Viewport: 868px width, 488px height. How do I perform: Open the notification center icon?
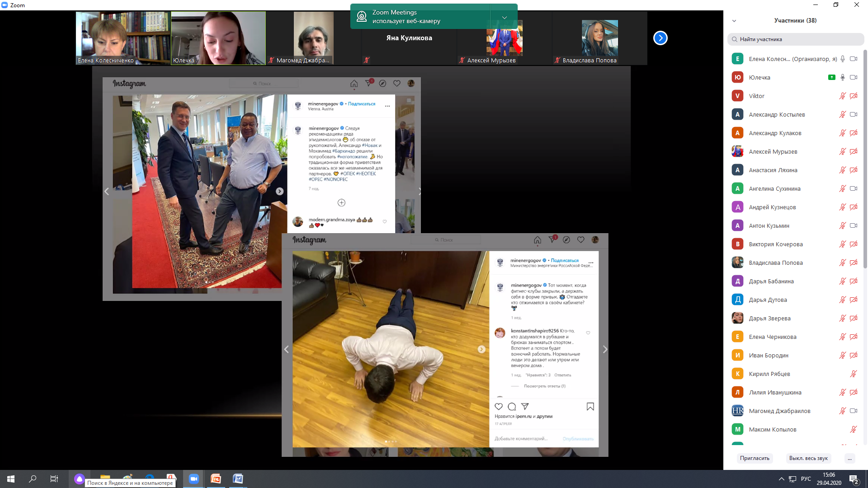click(x=854, y=479)
